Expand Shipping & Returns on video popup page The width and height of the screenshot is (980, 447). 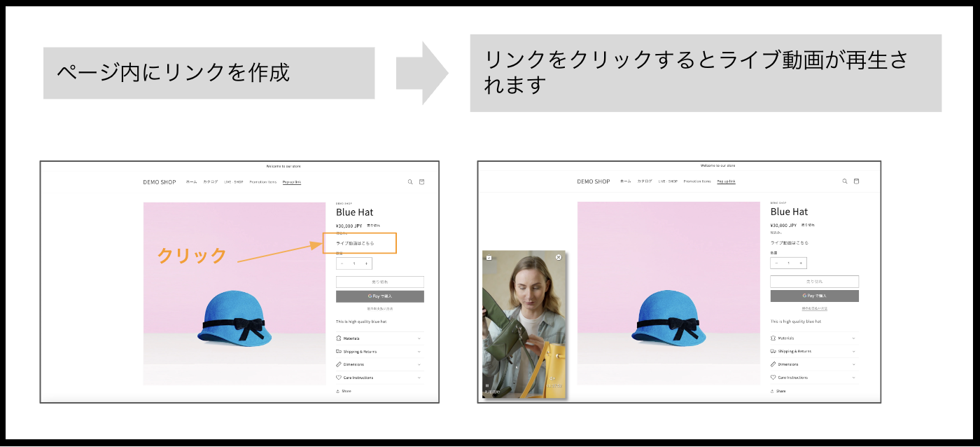pos(814,351)
